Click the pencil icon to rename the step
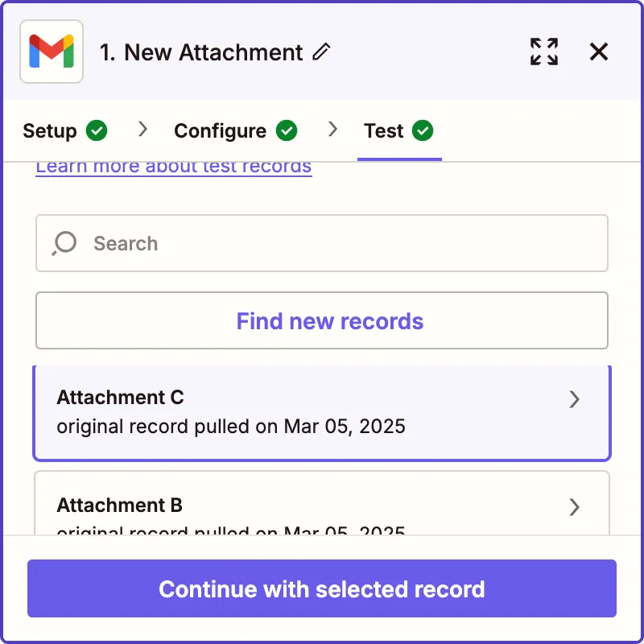644x644 pixels. [321, 52]
